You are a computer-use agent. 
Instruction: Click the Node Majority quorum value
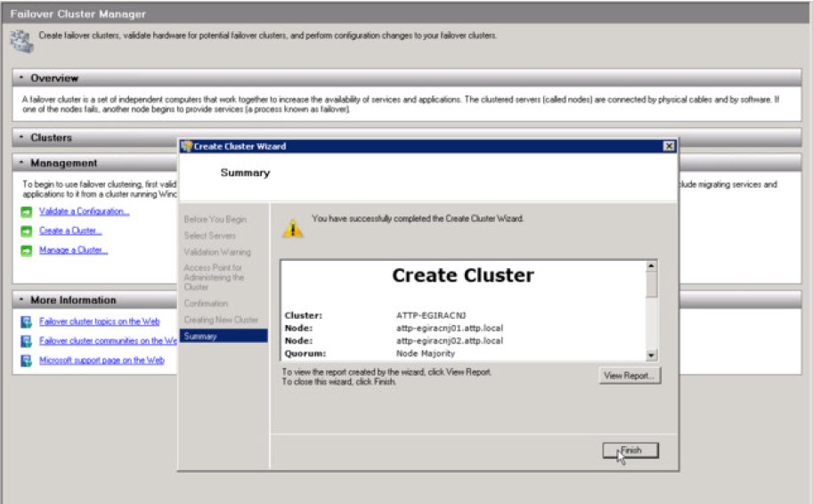[x=425, y=354]
